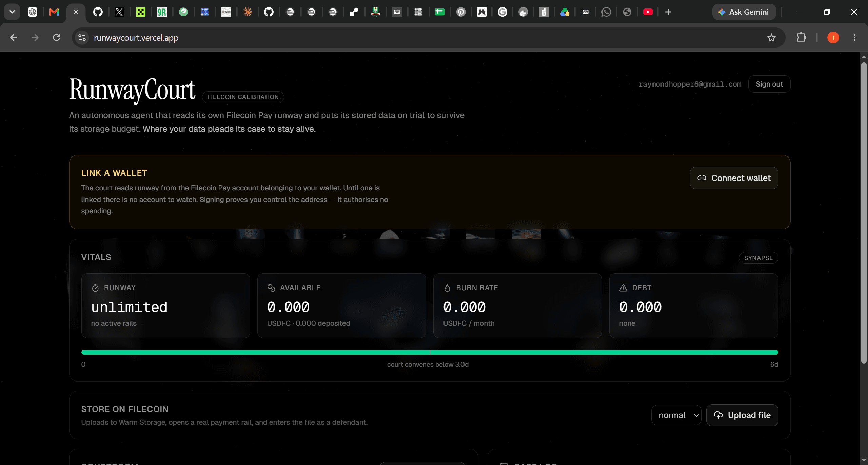This screenshot has width=868, height=465.
Task: Click the scrollbar down arrow
Action: [864, 461]
